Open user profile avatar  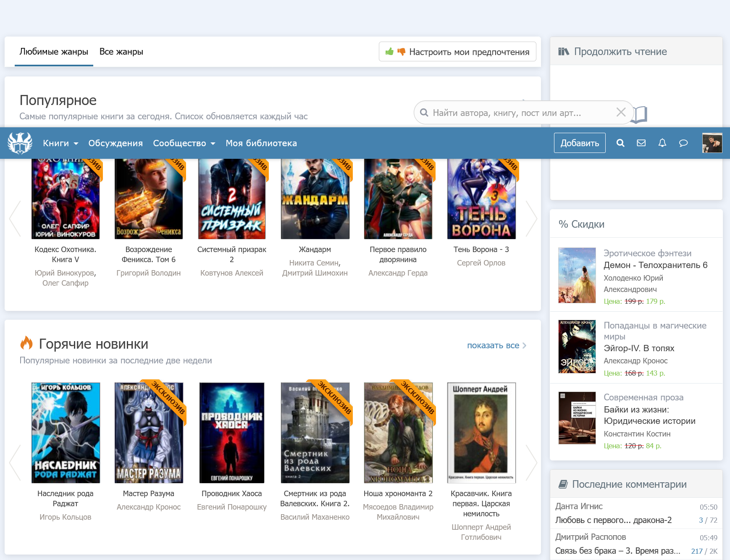[x=712, y=143]
